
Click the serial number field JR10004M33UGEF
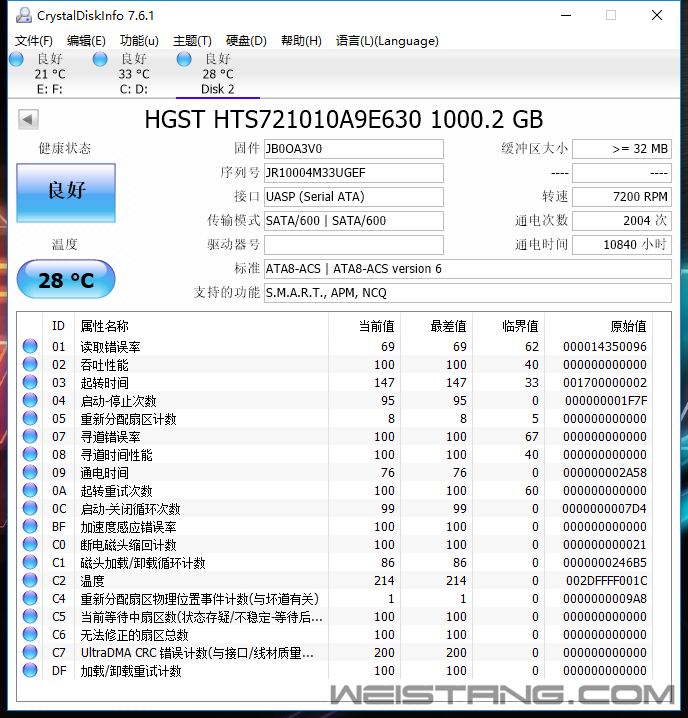[x=354, y=173]
